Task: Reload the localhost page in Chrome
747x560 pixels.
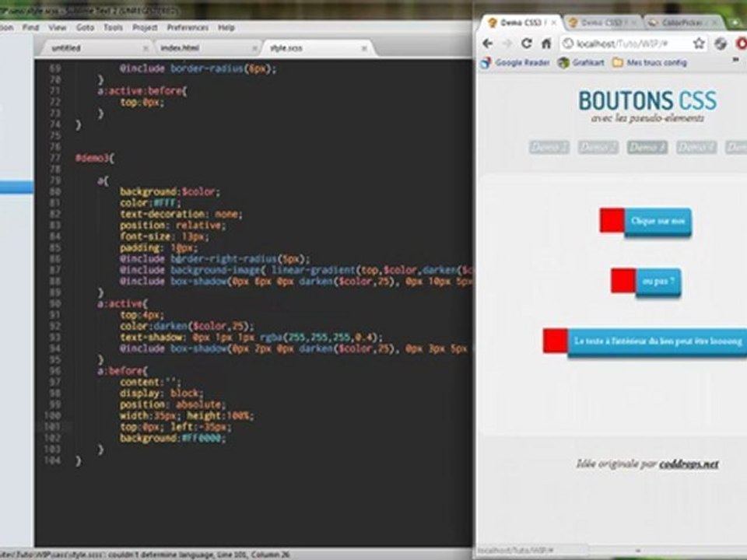Action: pos(527,44)
